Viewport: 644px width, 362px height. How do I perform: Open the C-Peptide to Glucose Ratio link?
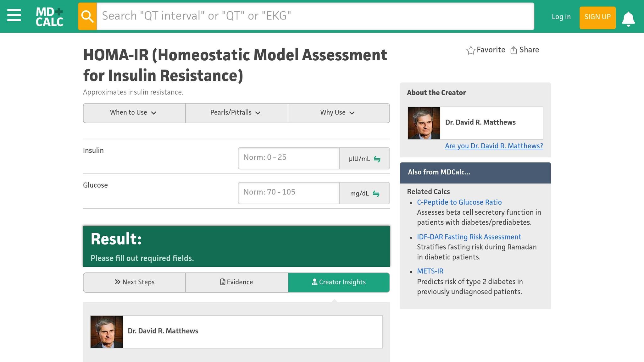[459, 202]
